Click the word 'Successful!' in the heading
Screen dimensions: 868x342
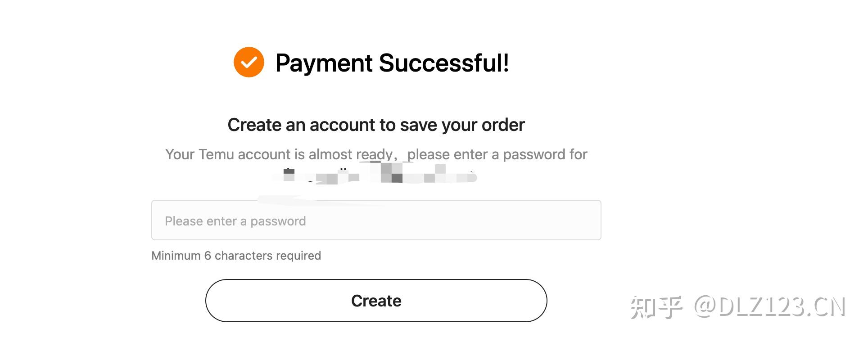point(444,63)
